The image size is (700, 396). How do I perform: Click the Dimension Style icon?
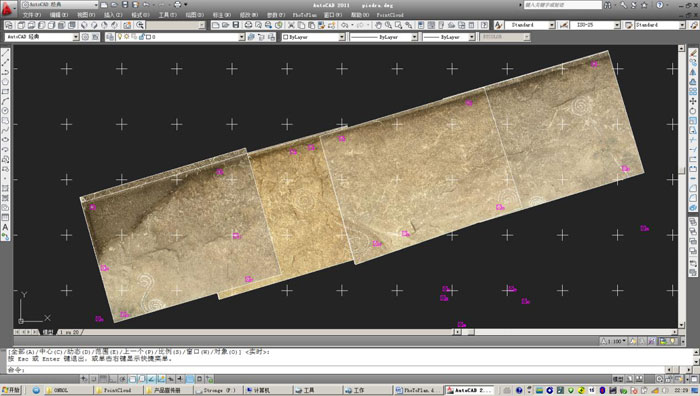tap(564, 25)
